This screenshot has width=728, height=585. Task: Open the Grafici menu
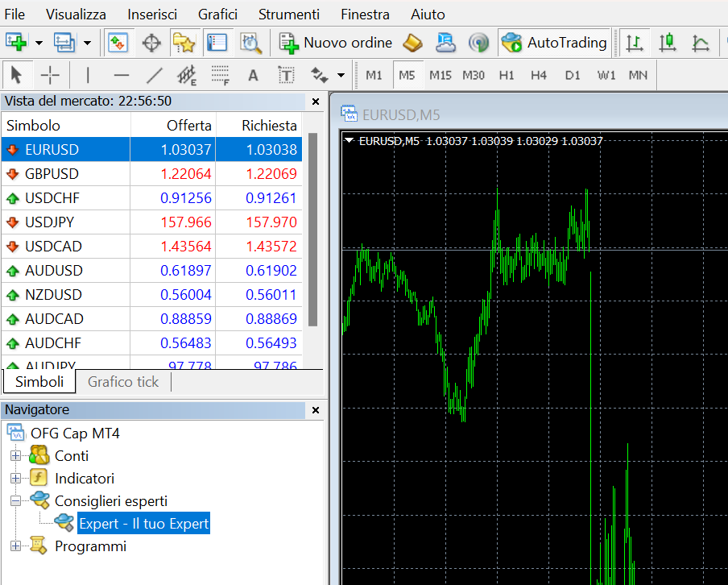(x=217, y=15)
